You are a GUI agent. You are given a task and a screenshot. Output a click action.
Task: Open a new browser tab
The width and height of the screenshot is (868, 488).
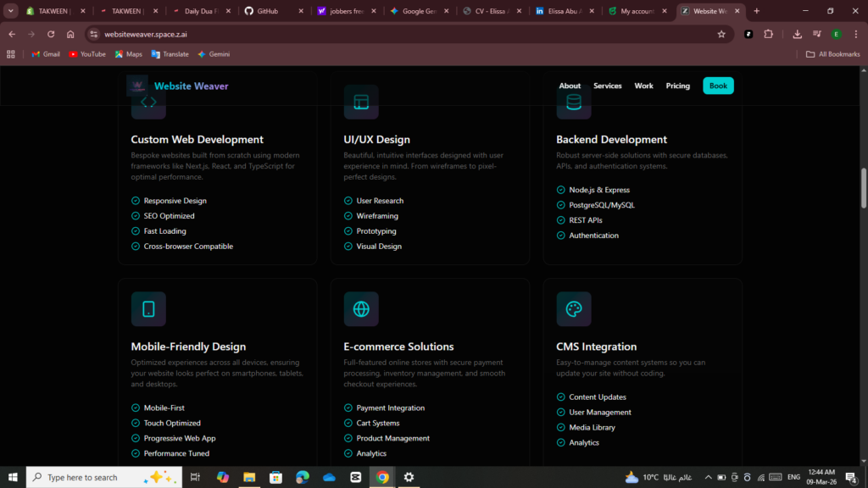pos(757,11)
